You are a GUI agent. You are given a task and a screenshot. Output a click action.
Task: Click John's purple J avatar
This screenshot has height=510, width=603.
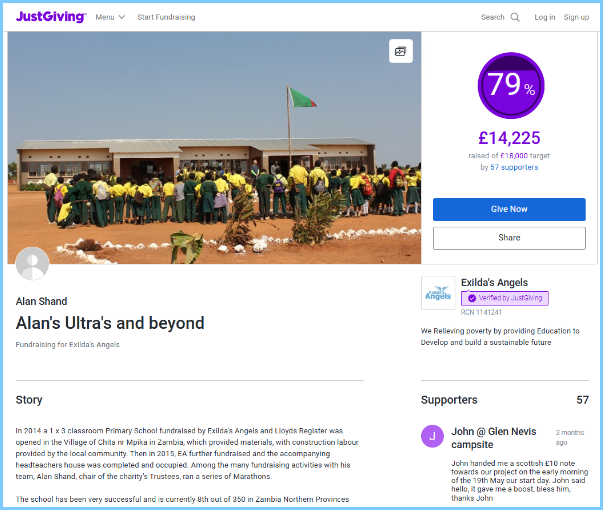pyautogui.click(x=432, y=436)
